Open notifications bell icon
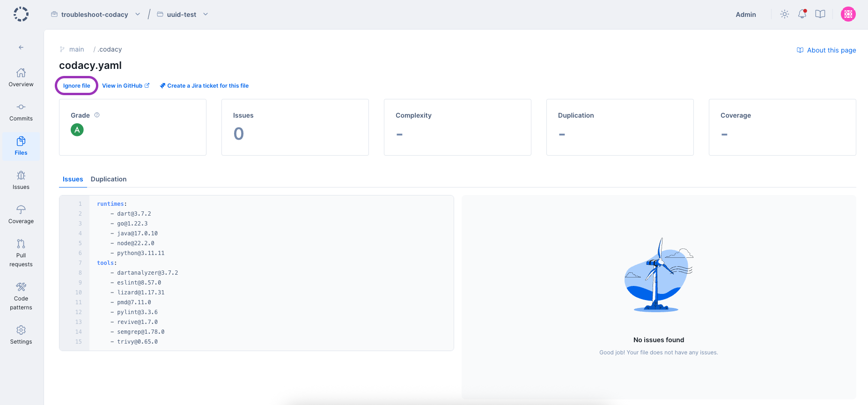This screenshot has width=868, height=405. coord(802,14)
